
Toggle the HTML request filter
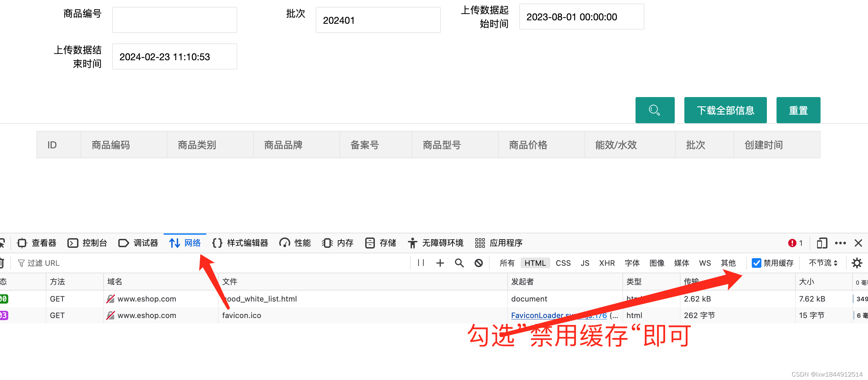point(535,263)
